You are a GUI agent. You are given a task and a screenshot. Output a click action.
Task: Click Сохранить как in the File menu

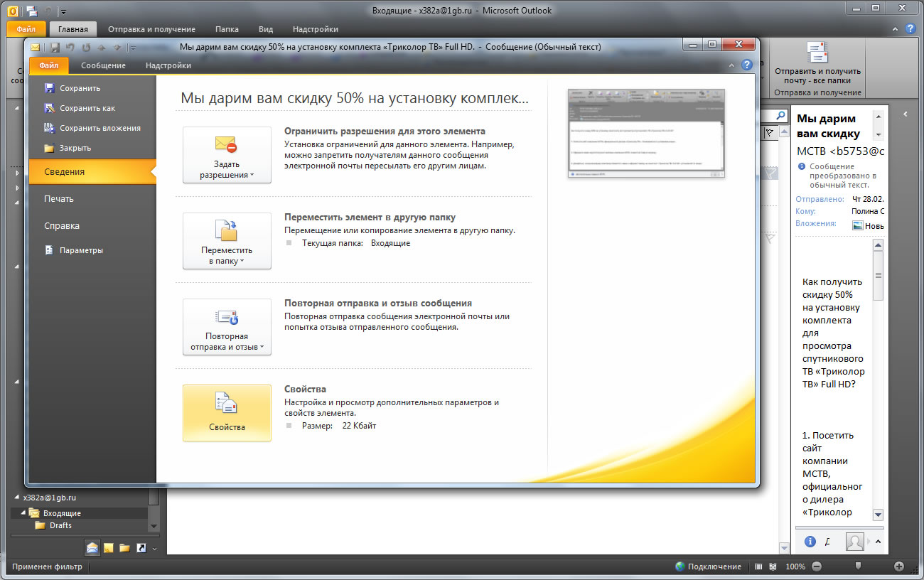(87, 108)
